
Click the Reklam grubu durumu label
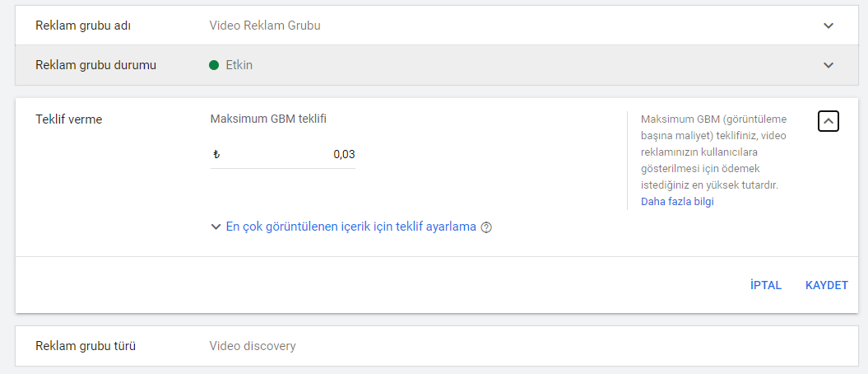click(95, 65)
